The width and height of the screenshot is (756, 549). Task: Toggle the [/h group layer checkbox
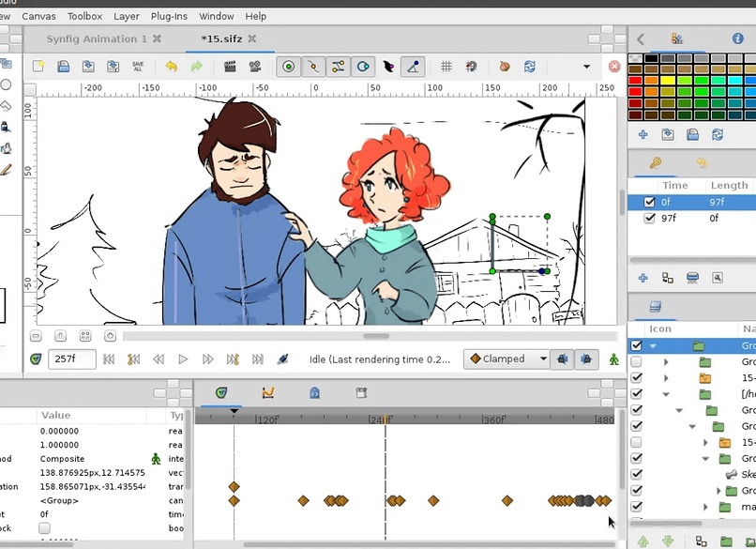pyautogui.click(x=637, y=393)
